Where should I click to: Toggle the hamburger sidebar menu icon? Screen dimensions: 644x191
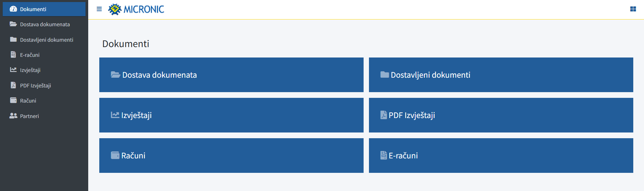click(x=99, y=9)
